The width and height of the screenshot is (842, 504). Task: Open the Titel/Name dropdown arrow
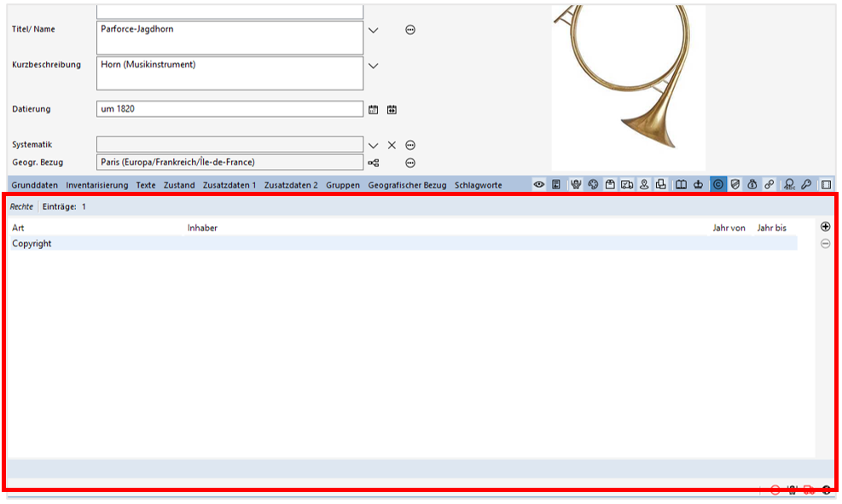373,30
